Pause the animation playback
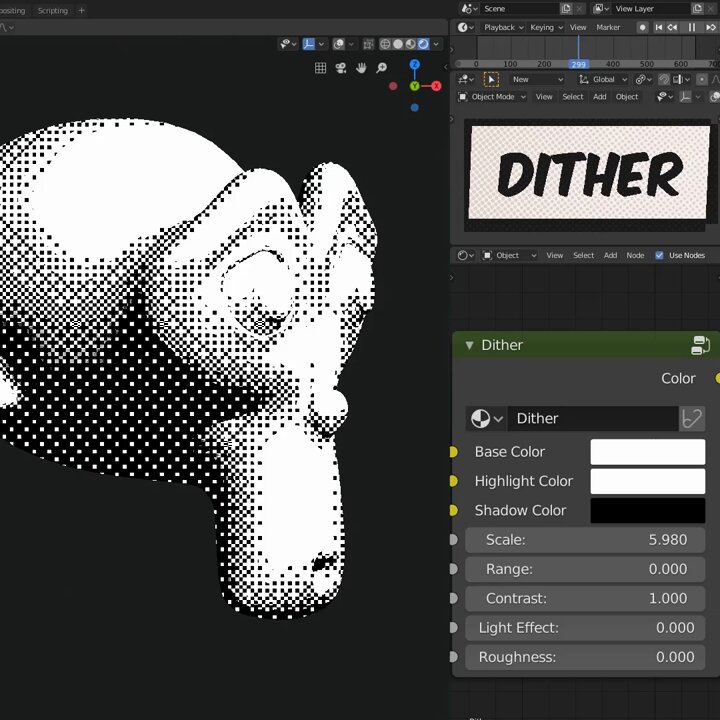This screenshot has height=720, width=720. pyautogui.click(x=692, y=28)
